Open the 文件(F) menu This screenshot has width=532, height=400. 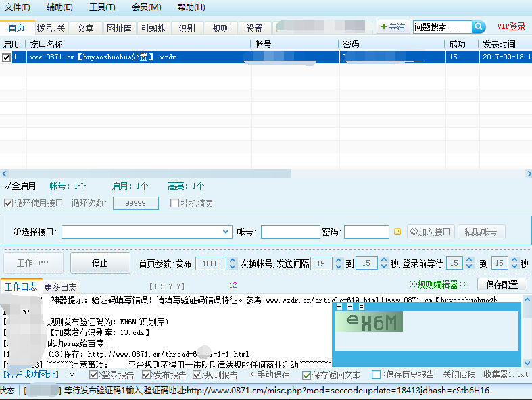(17, 7)
